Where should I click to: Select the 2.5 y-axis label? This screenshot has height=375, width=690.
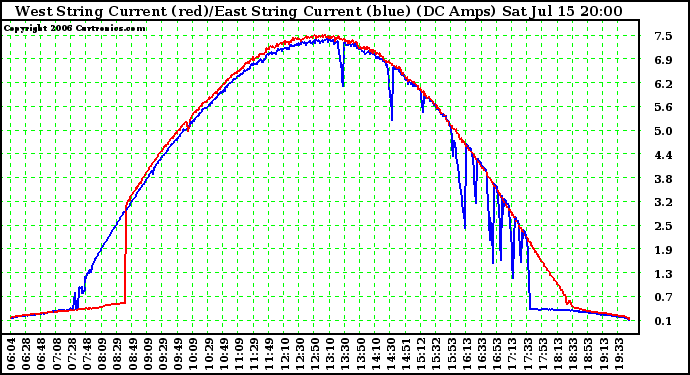[663, 226]
